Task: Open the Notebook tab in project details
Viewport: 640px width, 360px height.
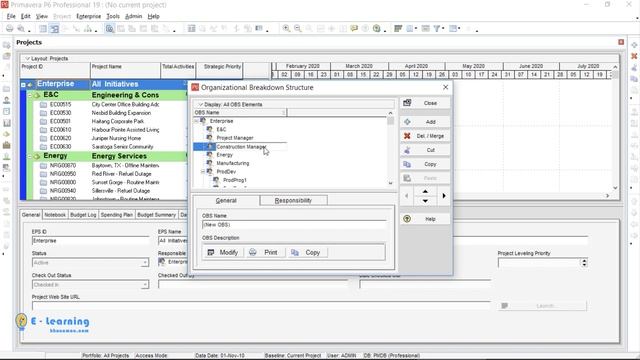Action: [x=55, y=215]
